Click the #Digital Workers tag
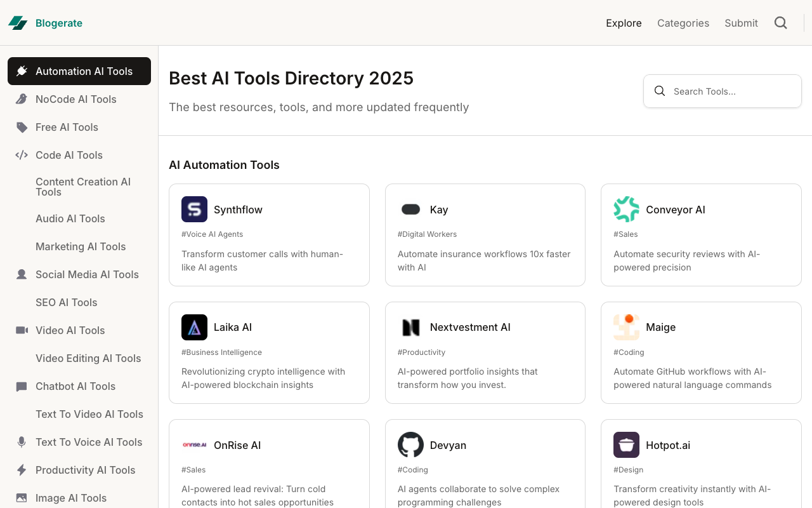Image resolution: width=812 pixels, height=508 pixels. click(x=427, y=234)
